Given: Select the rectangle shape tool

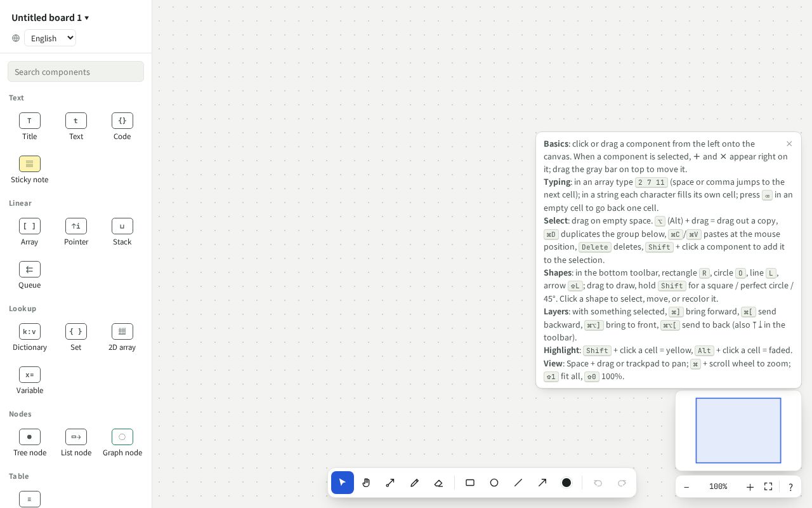Looking at the screenshot, I should [470, 483].
